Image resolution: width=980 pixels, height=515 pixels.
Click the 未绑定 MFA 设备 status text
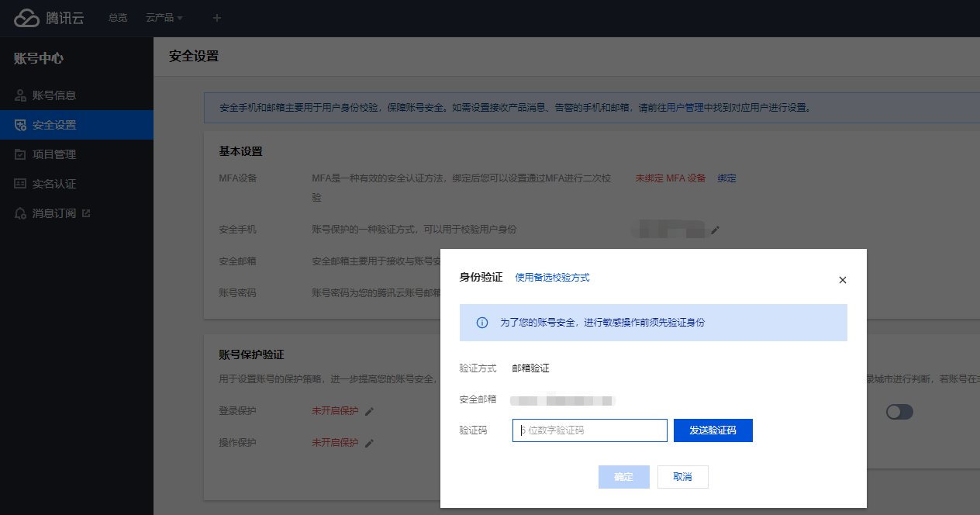pyautogui.click(x=671, y=178)
